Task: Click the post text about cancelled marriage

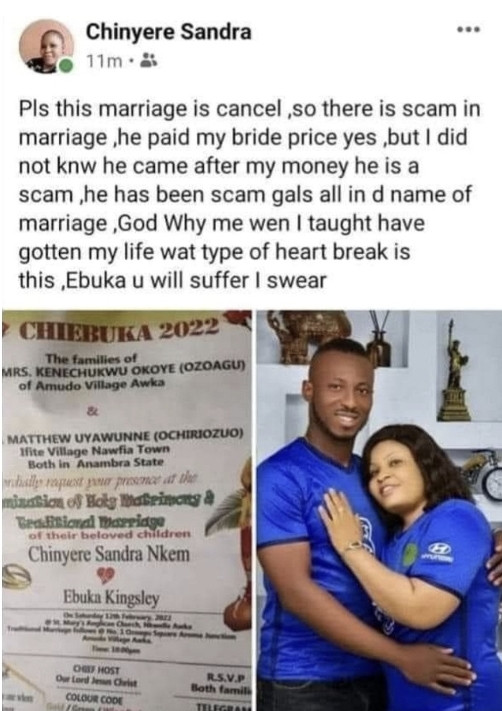Action: point(249,195)
